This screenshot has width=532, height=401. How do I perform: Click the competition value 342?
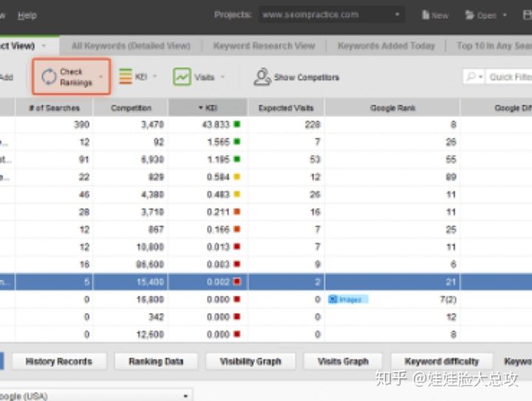coord(156,317)
